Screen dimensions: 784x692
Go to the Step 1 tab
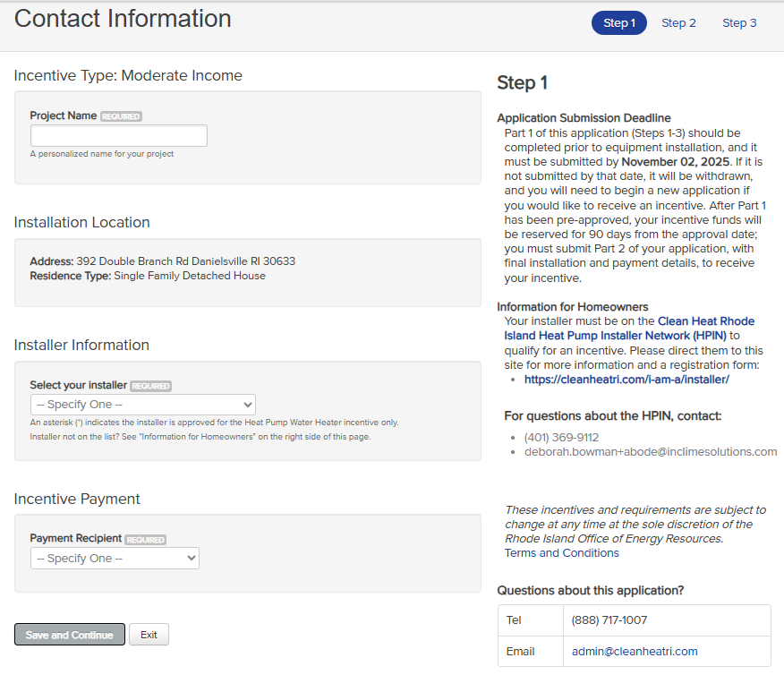pos(618,23)
